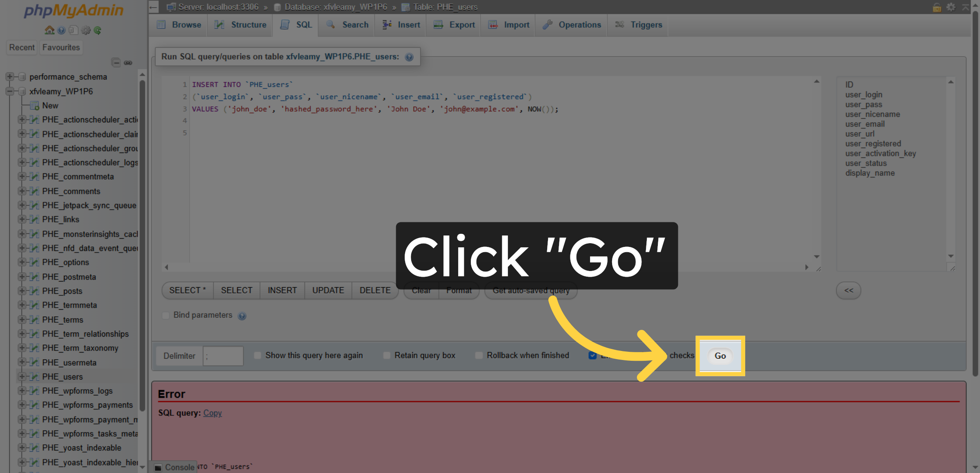
Task: Expand the performance_schema database
Action: click(10, 77)
